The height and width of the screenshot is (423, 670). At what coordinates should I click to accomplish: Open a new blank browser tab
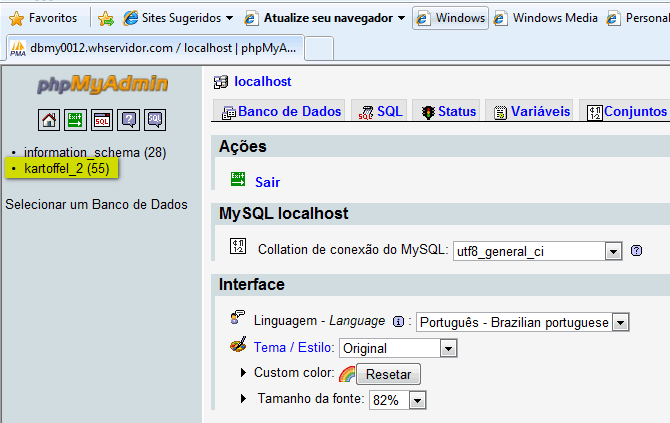319,48
